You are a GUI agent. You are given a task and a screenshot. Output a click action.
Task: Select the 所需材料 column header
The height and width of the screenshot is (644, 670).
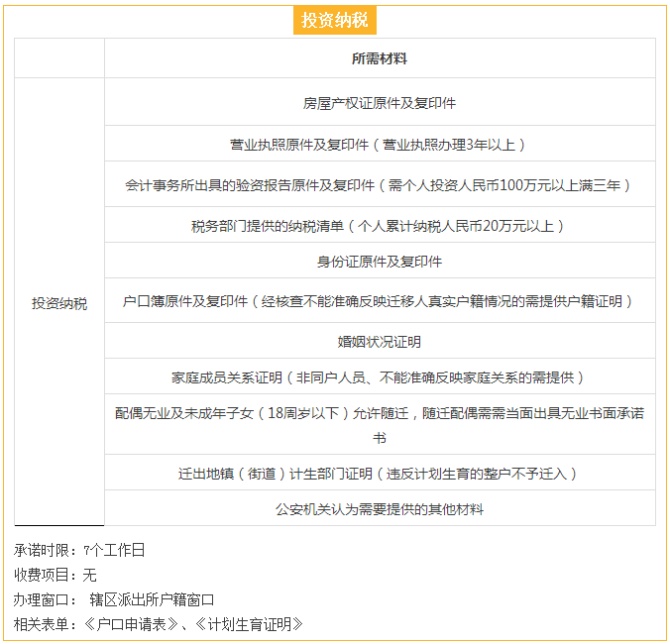coord(380,58)
